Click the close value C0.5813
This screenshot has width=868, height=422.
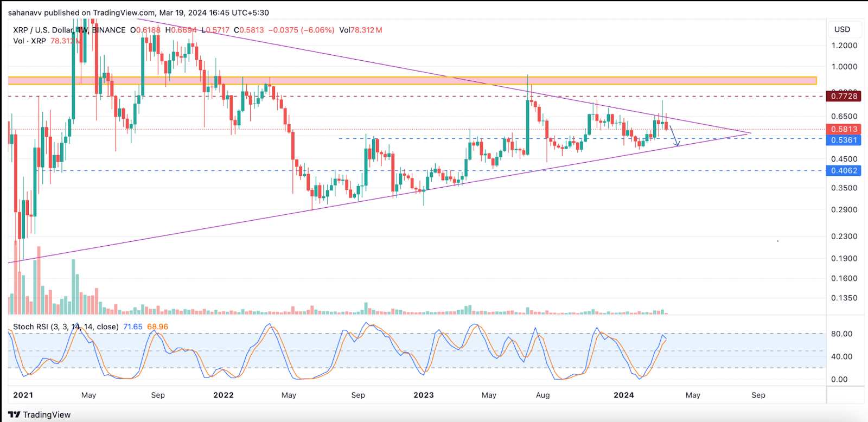249,30
